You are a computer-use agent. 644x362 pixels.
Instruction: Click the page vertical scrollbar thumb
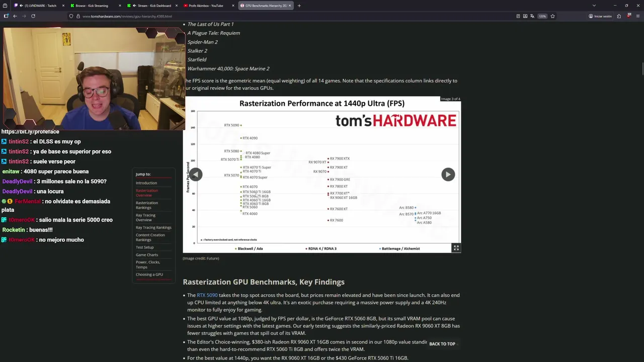click(x=642, y=69)
